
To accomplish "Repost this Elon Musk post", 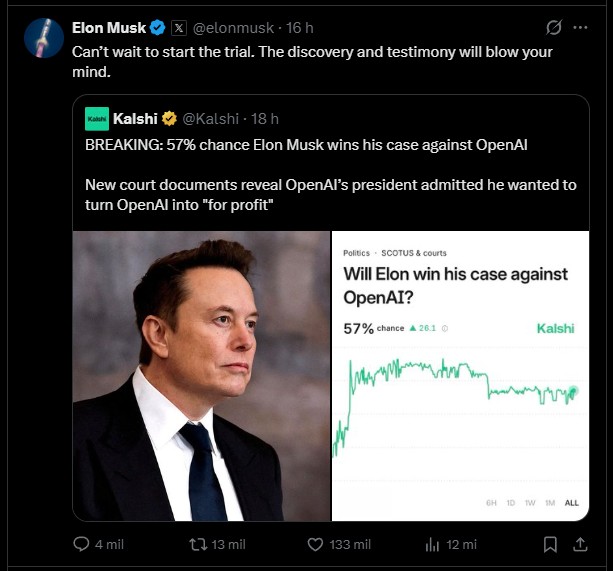I will (197, 544).
